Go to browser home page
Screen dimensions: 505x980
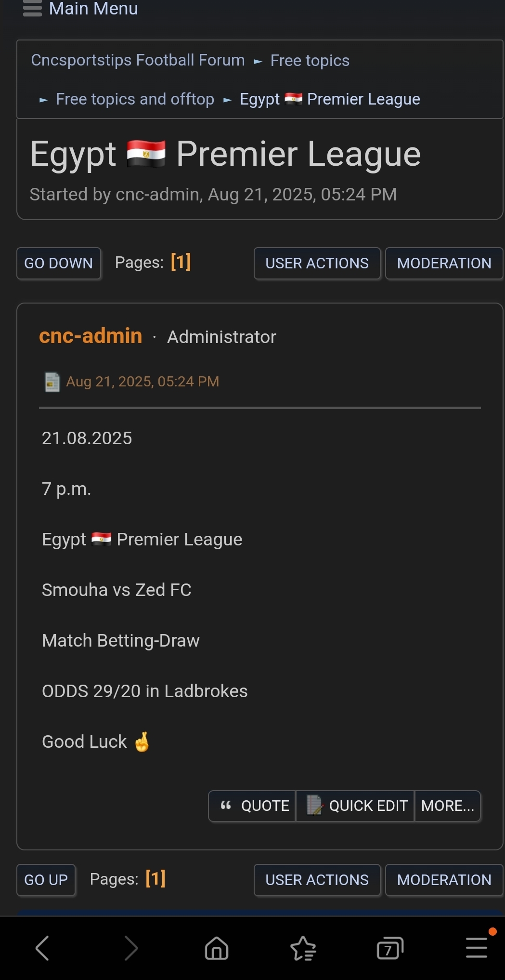[x=217, y=948]
